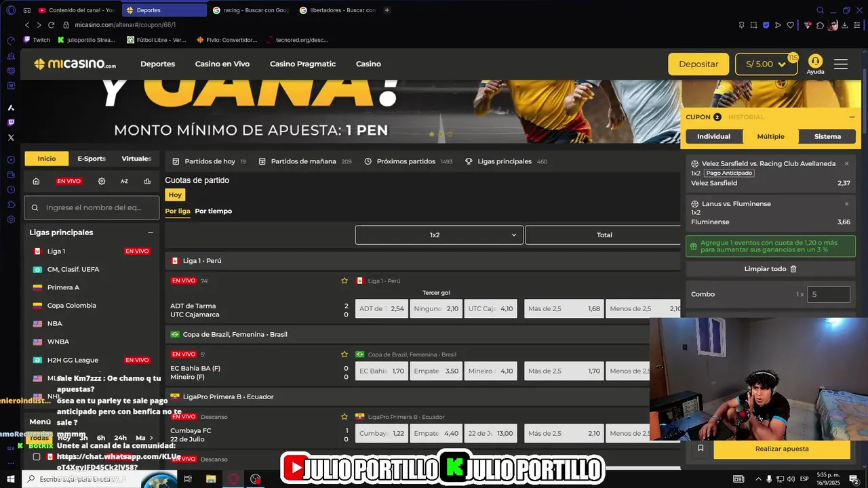The image size is (868, 488).
Task: Reload the page in browser toolbar
Action: 51,25
